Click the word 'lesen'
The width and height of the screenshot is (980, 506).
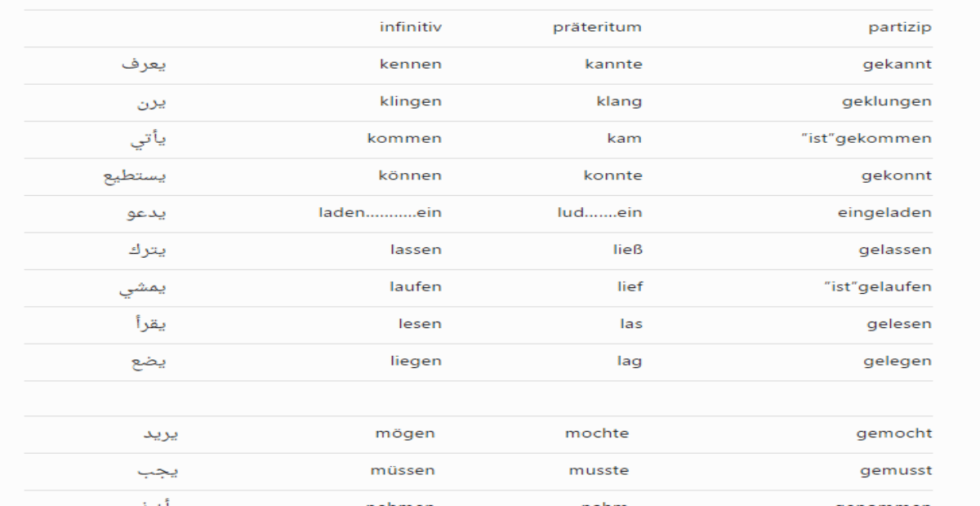(x=420, y=325)
